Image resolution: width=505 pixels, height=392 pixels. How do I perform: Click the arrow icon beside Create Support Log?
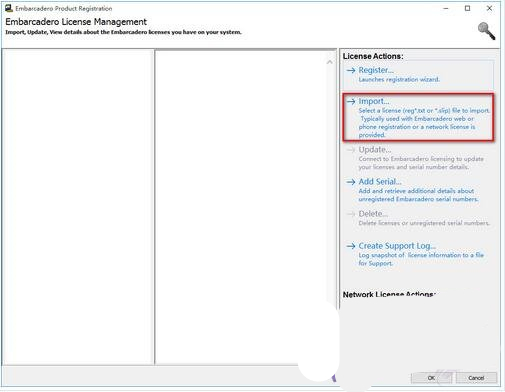351,246
